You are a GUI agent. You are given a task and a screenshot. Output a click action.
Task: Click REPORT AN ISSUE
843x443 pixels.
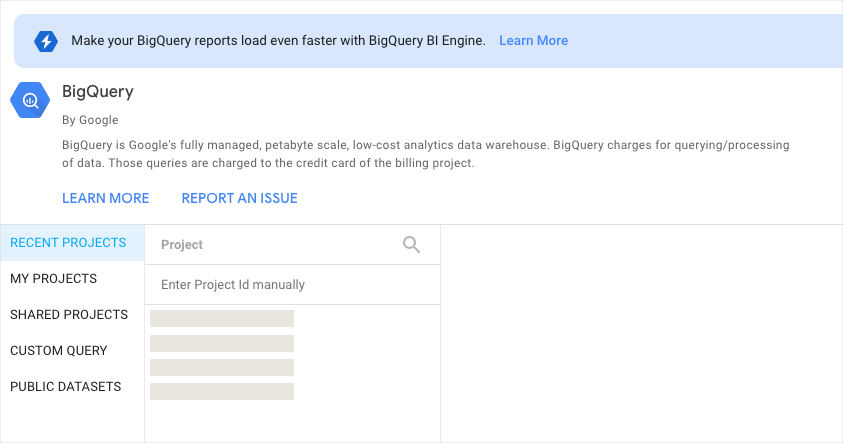pos(239,198)
